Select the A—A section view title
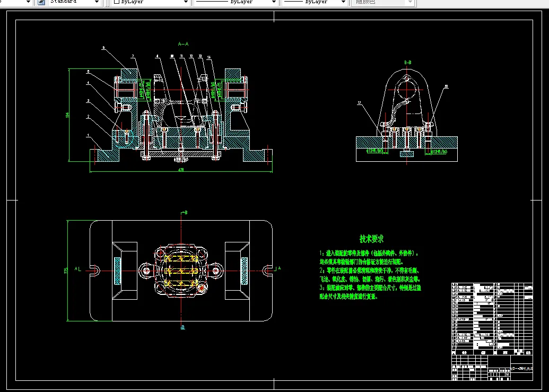 [x=183, y=43]
